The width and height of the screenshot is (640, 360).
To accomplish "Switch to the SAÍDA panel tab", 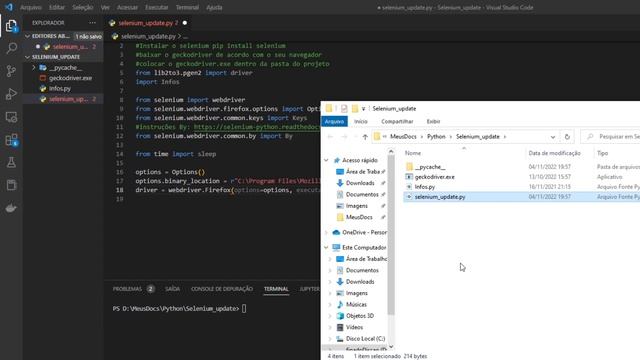I will [x=173, y=289].
